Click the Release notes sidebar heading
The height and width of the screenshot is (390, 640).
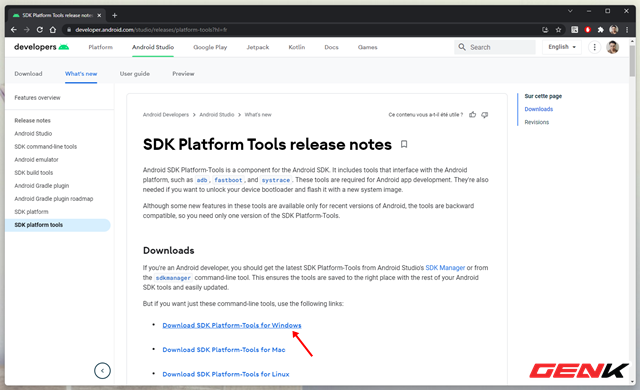(x=32, y=121)
